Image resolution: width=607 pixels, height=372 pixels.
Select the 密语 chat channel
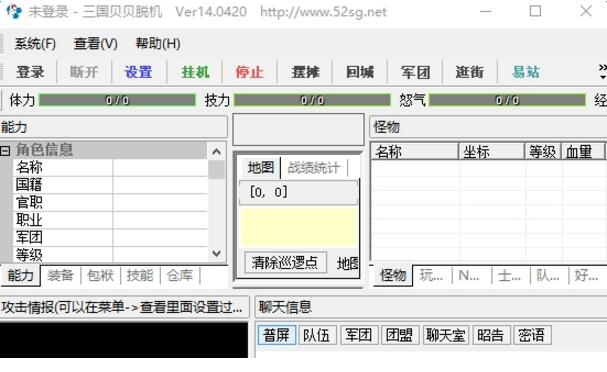pyautogui.click(x=532, y=335)
